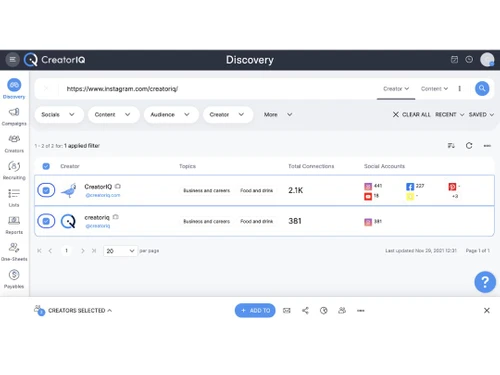This screenshot has width=500, height=375.
Task: Click the sort results icon
Action: pos(451,146)
